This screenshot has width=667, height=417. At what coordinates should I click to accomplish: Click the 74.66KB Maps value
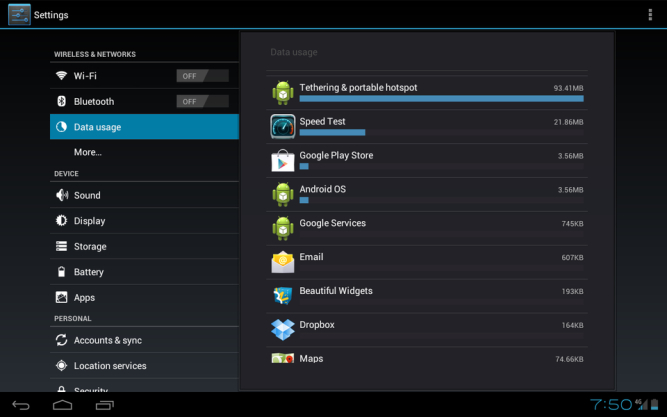point(569,359)
